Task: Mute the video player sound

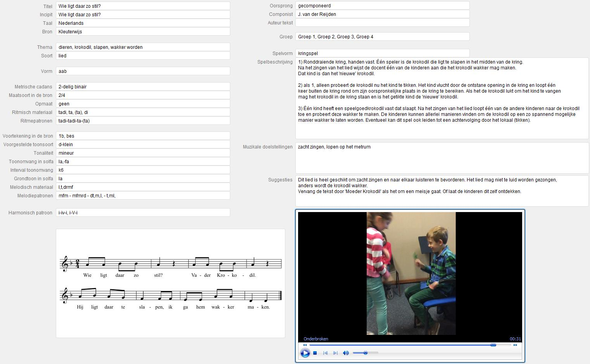Action: coord(346,353)
